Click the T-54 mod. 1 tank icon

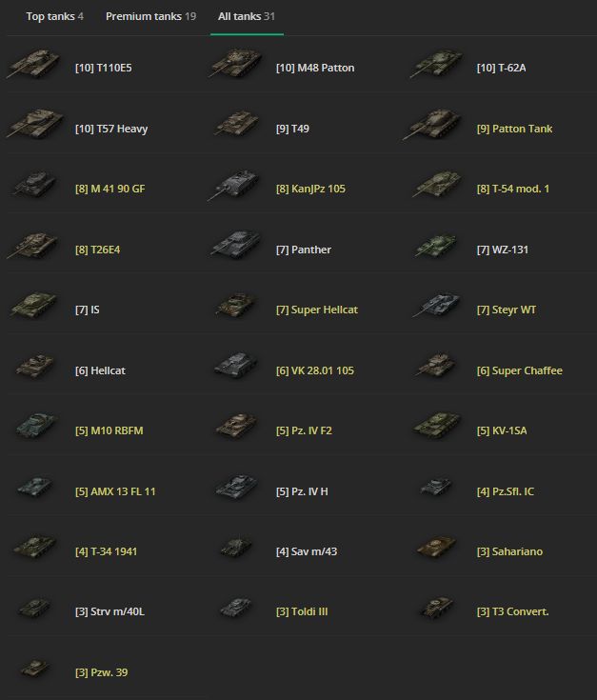click(437, 184)
